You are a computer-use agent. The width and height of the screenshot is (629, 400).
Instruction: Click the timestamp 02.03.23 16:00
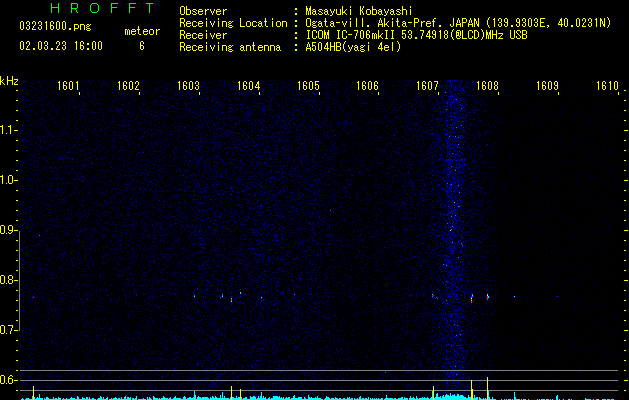[x=61, y=46]
